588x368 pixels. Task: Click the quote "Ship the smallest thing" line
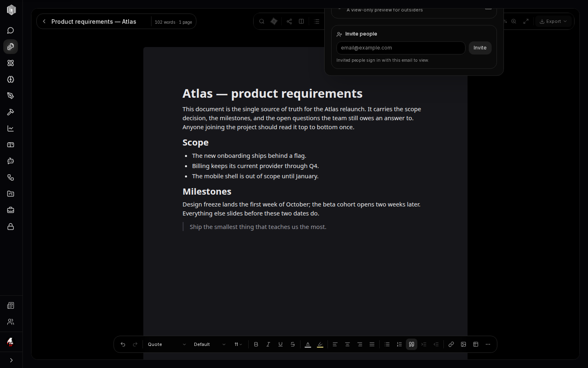click(258, 227)
